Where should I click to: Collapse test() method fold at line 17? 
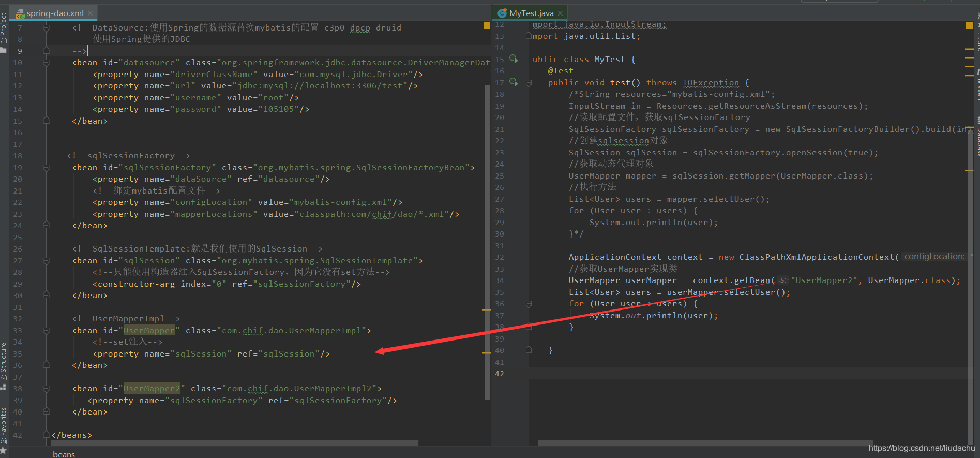point(529,83)
